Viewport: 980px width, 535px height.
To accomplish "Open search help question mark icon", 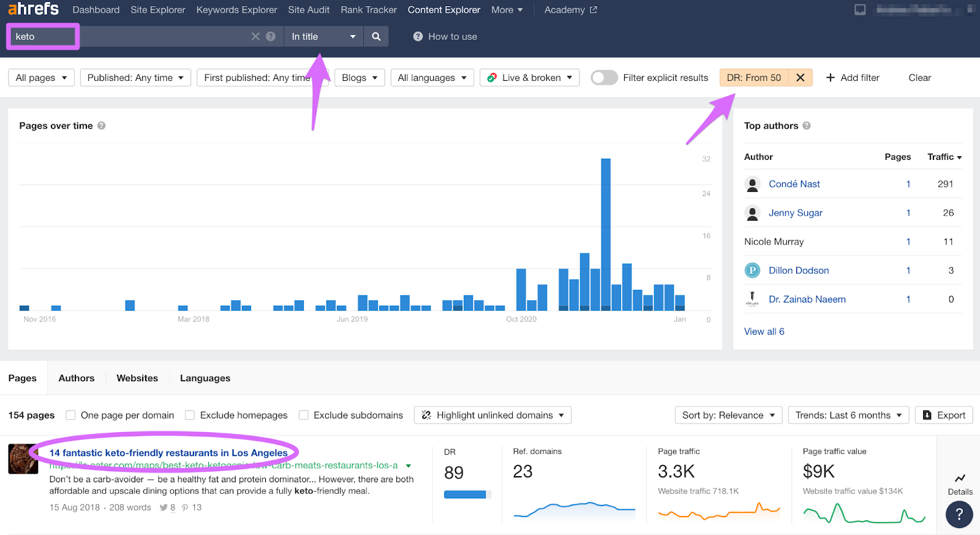I will 271,37.
